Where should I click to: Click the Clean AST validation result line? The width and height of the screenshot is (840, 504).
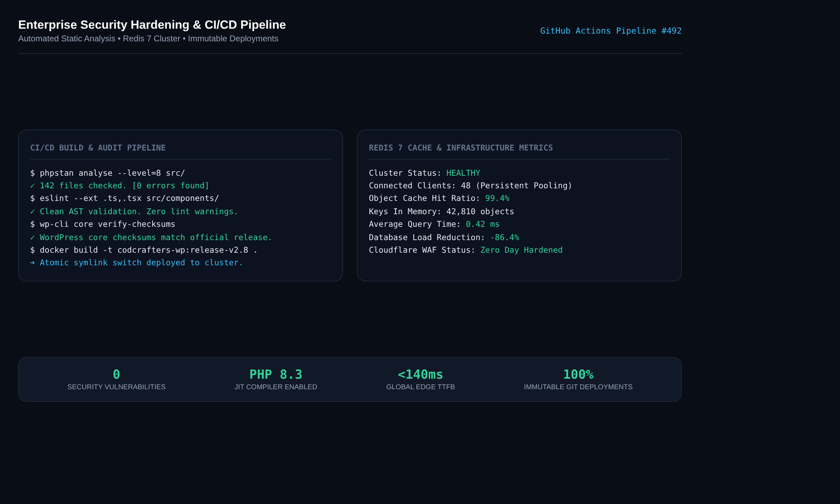click(134, 211)
